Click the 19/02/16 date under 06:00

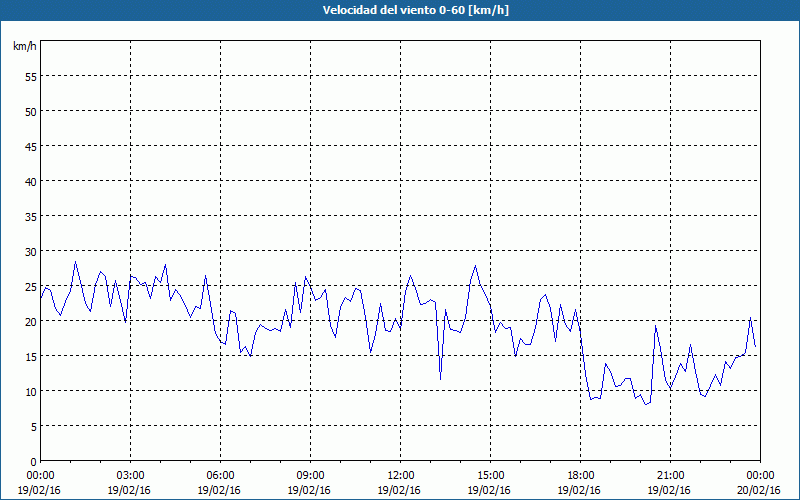point(220,490)
